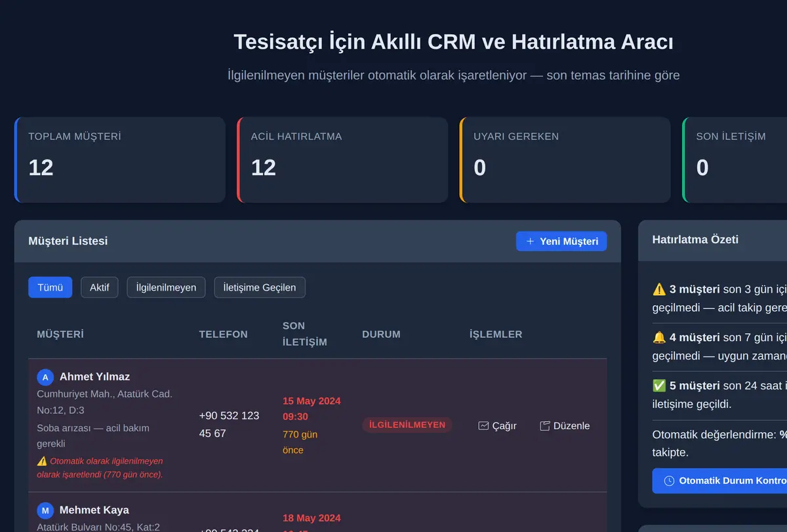Viewport: 787px width, 532px height.
Task: Call Ahmet Yılmaz with Çağır
Action: click(x=498, y=426)
